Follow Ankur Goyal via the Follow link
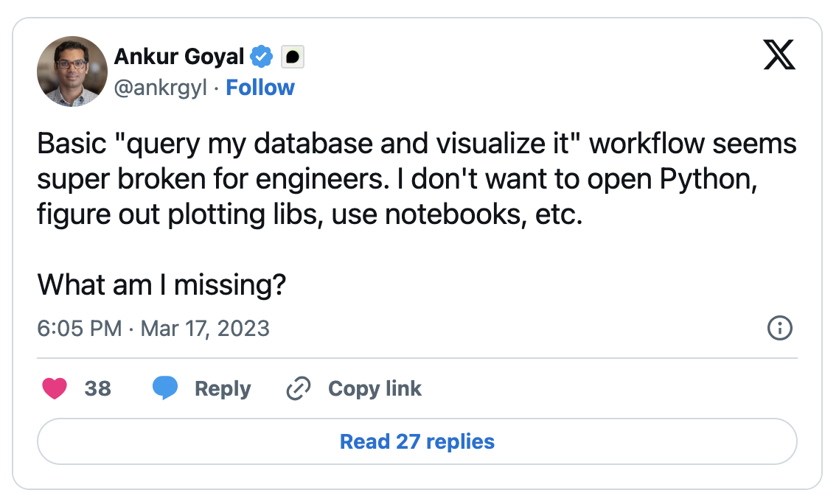The image size is (839, 504). pyautogui.click(x=260, y=88)
